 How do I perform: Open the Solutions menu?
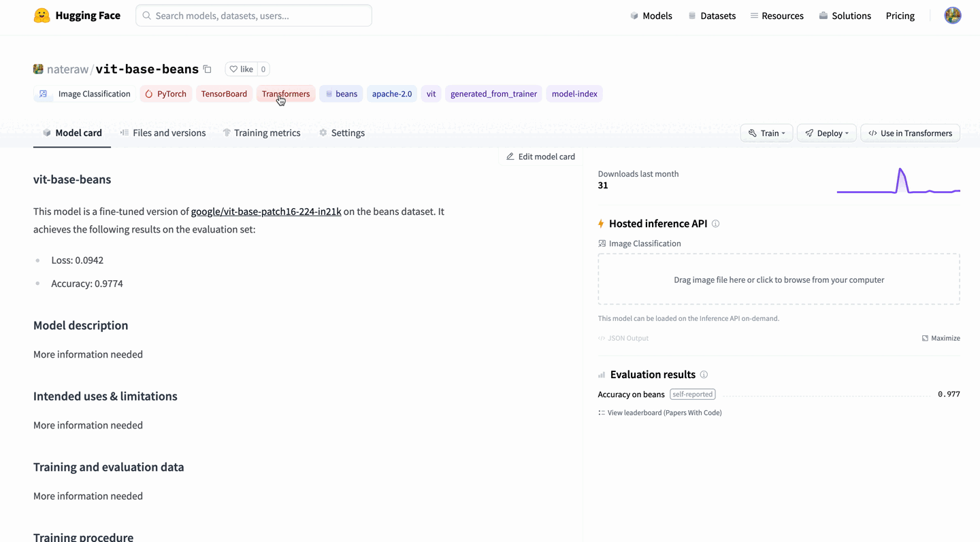pos(845,16)
